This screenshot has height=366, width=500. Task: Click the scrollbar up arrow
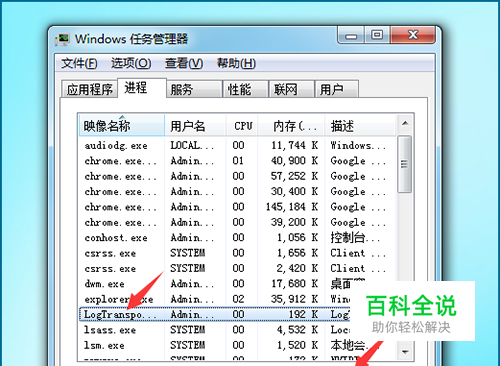(x=405, y=124)
